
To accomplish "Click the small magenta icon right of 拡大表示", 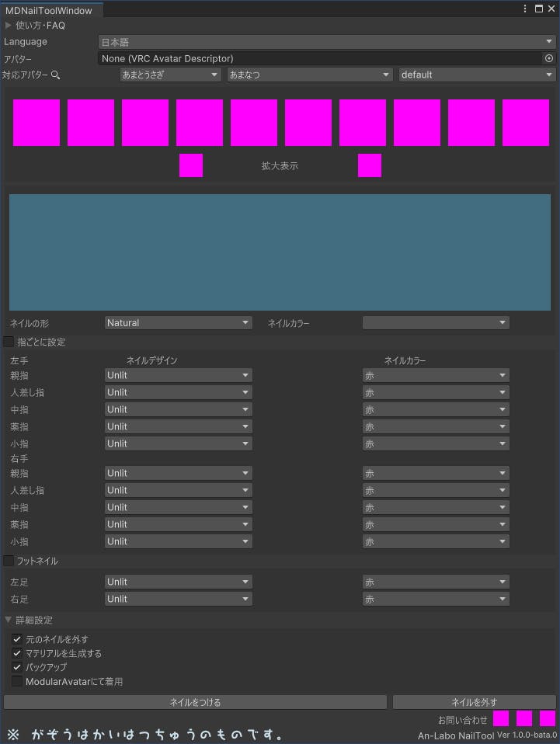I will coord(370,165).
